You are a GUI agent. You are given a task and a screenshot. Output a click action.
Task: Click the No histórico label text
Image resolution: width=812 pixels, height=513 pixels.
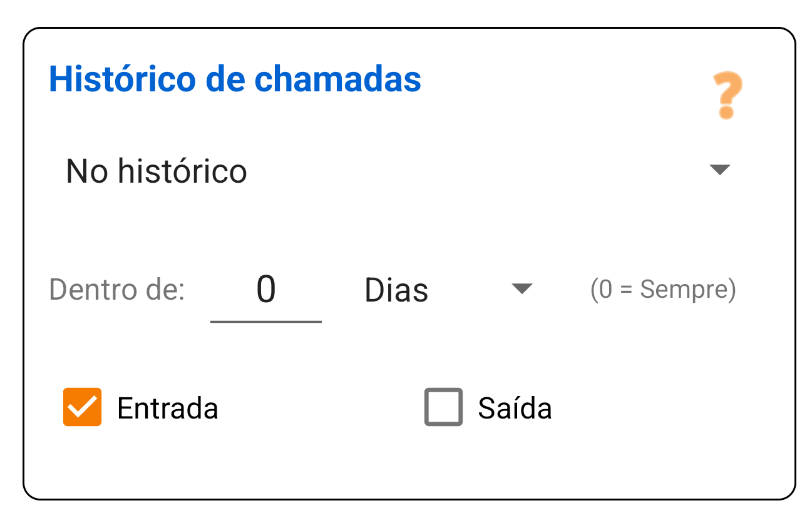(x=156, y=170)
